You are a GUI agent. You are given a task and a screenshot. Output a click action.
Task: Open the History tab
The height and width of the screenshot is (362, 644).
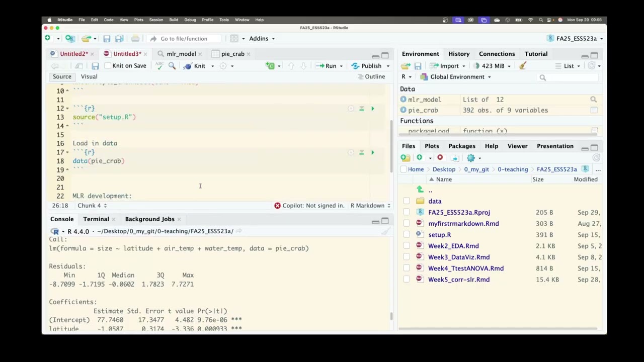click(459, 54)
